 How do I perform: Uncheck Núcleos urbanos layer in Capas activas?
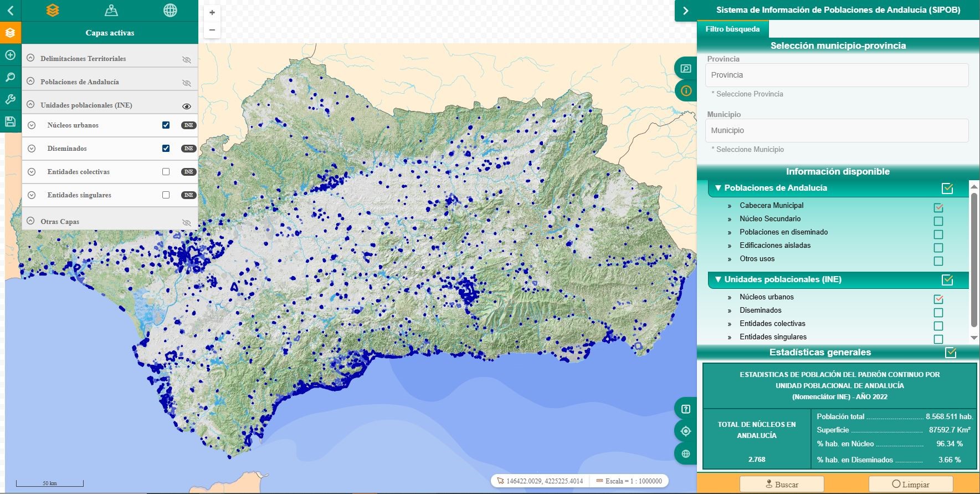coord(166,125)
